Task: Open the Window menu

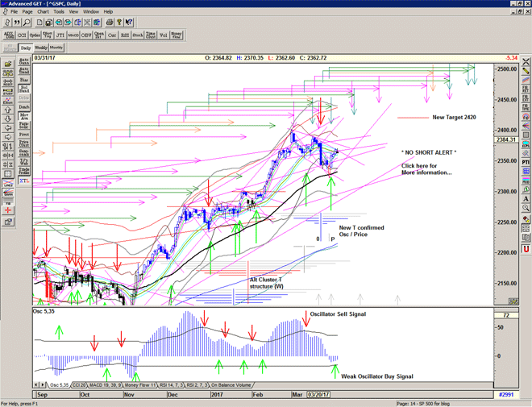Action: pos(91,12)
